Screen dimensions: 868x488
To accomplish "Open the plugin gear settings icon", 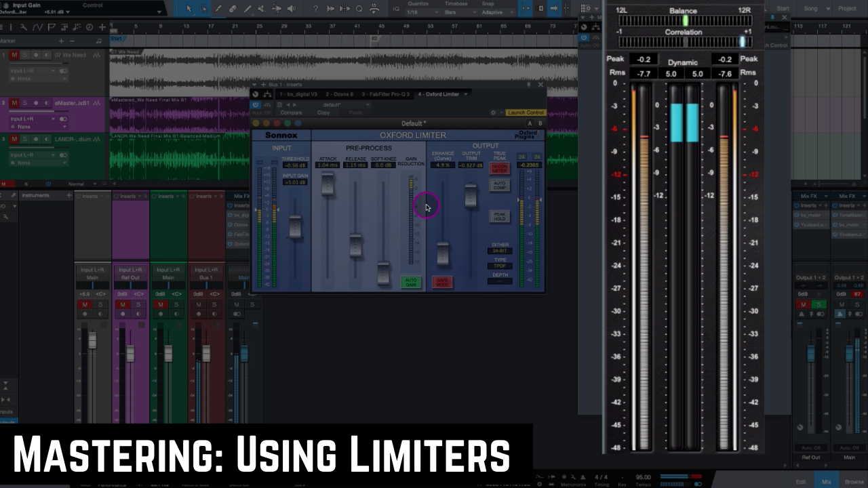I will (x=493, y=113).
